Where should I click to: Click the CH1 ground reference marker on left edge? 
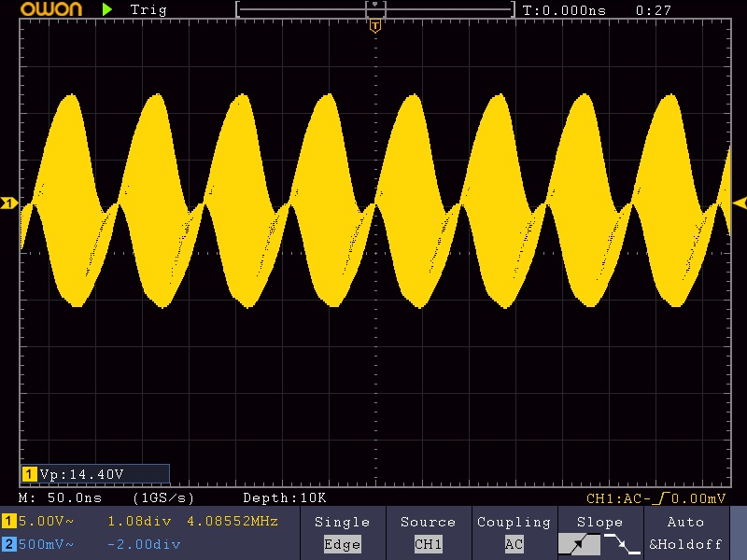(8, 203)
